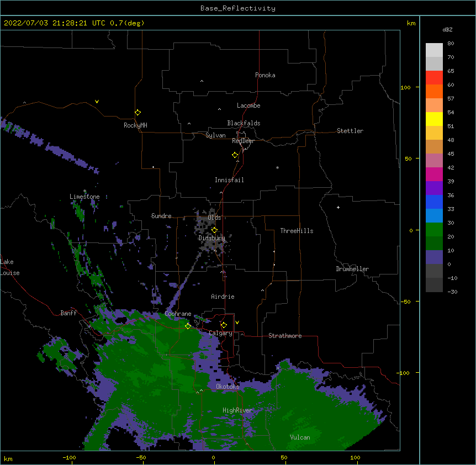Click the Stettler city label
476x465 pixels.
click(x=350, y=131)
